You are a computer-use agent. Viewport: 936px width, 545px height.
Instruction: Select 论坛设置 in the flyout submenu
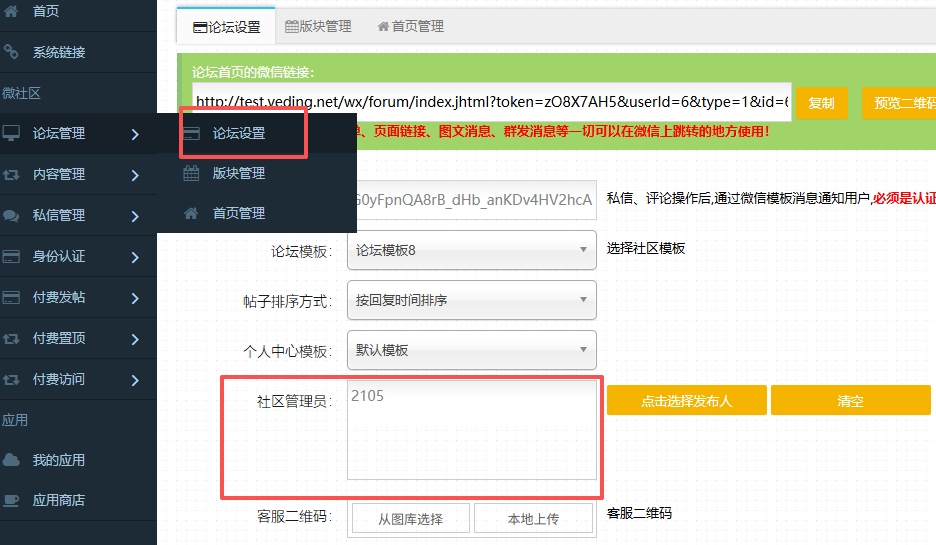pos(239,133)
